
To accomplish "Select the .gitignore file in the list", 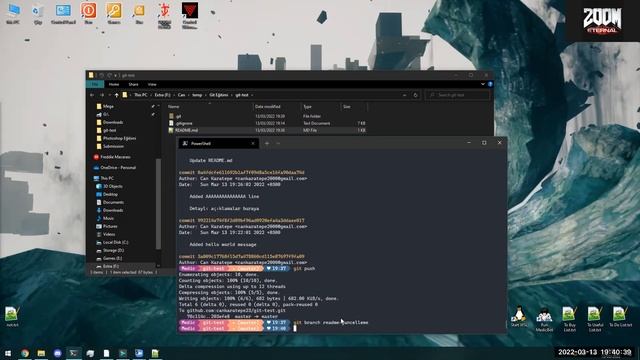I will (x=267, y=123).
